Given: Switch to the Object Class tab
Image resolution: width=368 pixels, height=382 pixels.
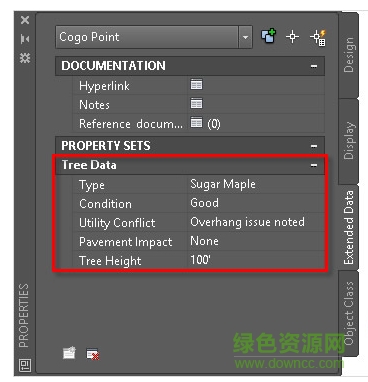Looking at the screenshot, I should pos(348,313).
